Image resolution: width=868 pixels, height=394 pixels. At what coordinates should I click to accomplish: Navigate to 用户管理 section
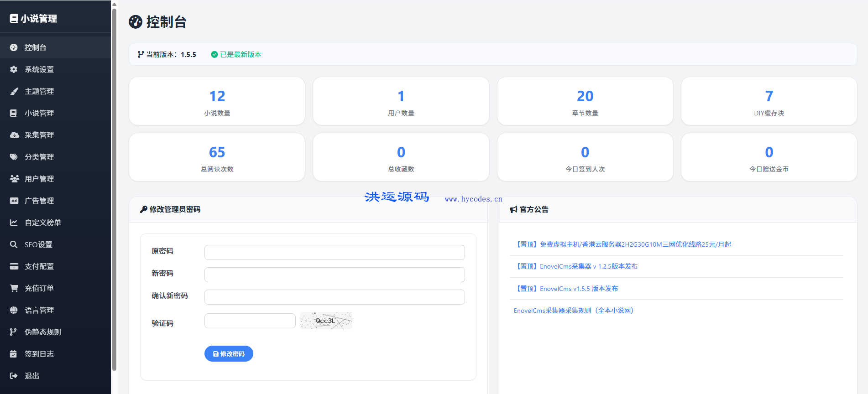tap(55, 179)
